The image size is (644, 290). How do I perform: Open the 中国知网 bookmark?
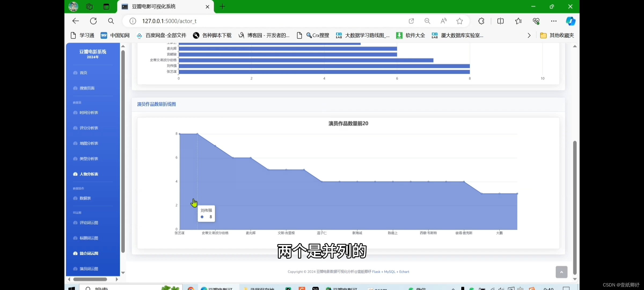coord(115,35)
